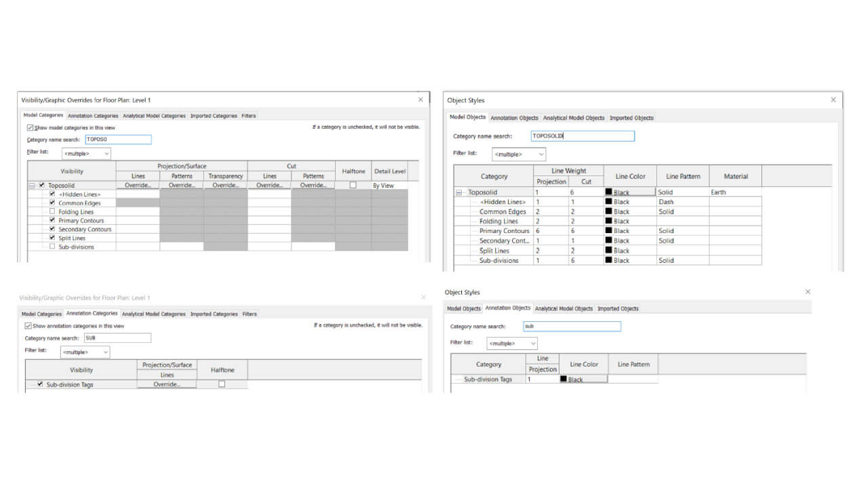Uncheck the Toposolid visibility checkbox
Screen dimensions: 868x488
pos(42,185)
